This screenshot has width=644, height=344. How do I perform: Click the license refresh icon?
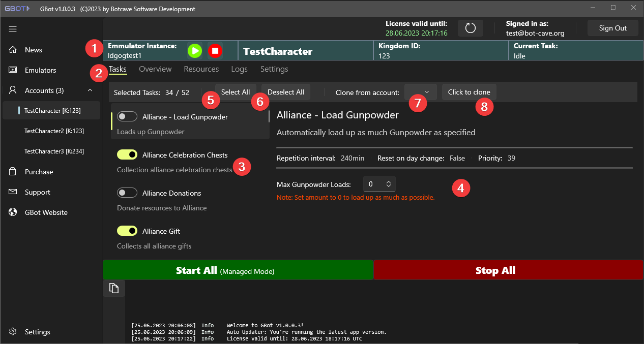tap(471, 28)
